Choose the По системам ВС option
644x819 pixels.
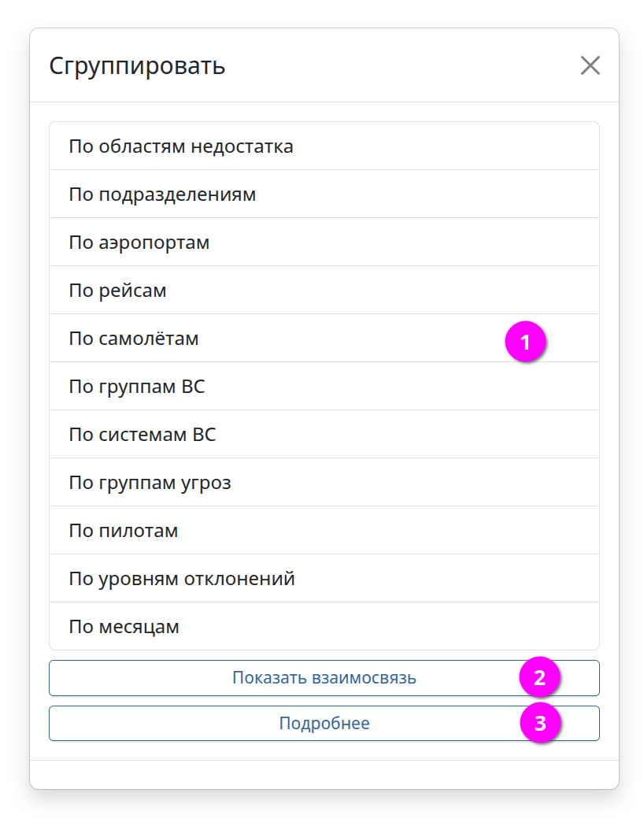pos(142,435)
